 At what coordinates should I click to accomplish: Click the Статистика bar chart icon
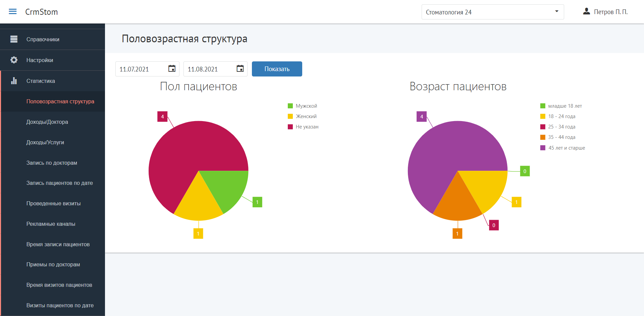click(14, 81)
